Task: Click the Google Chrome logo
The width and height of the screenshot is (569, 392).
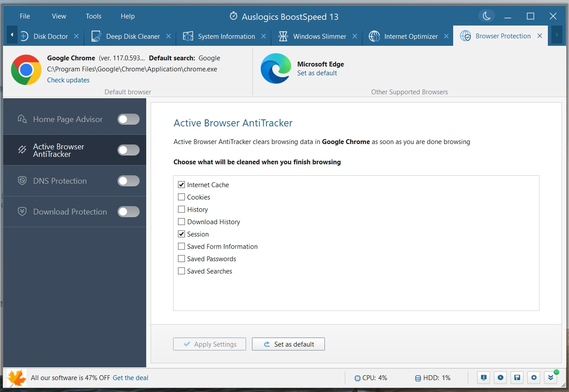Action: pyautogui.click(x=26, y=70)
